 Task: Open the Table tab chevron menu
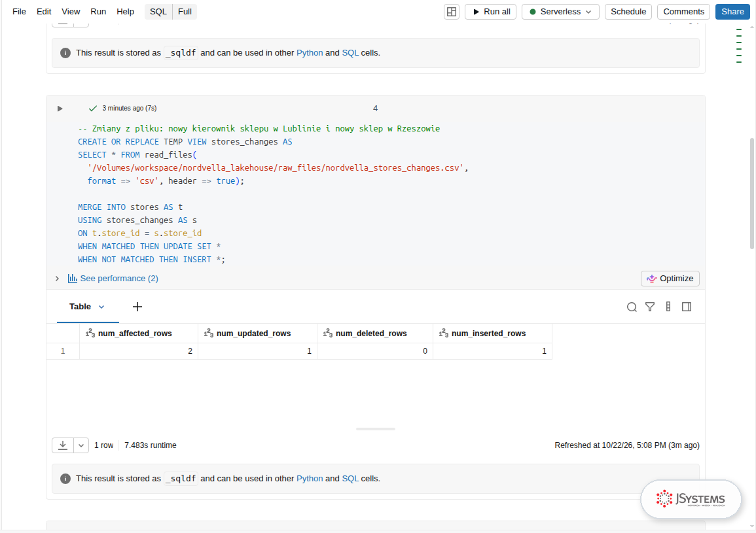pos(101,307)
